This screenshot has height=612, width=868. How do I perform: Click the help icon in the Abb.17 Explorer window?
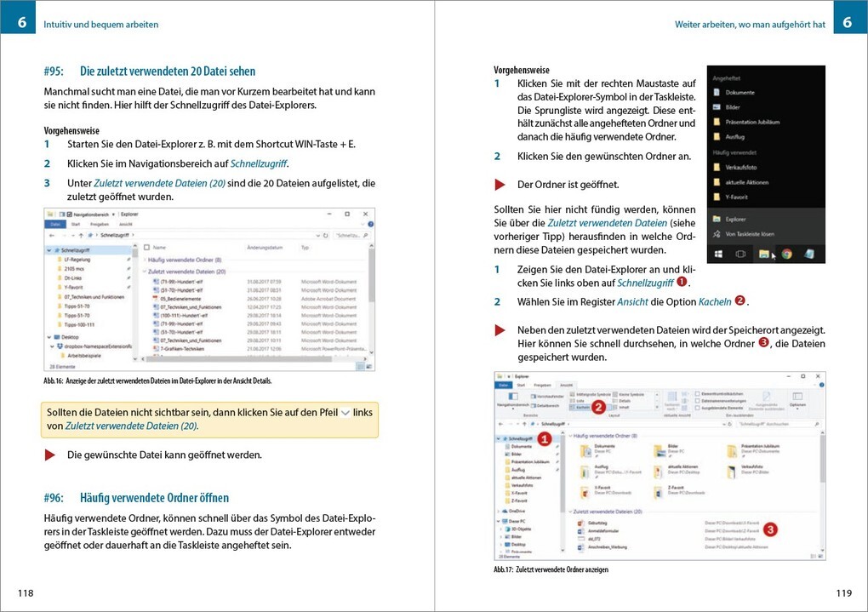821,385
